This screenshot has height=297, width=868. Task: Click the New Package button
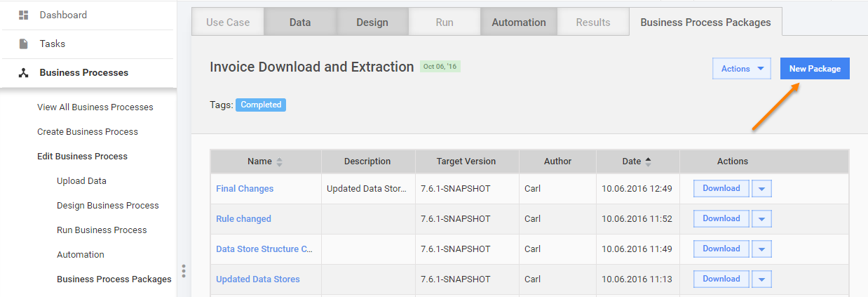tap(815, 69)
